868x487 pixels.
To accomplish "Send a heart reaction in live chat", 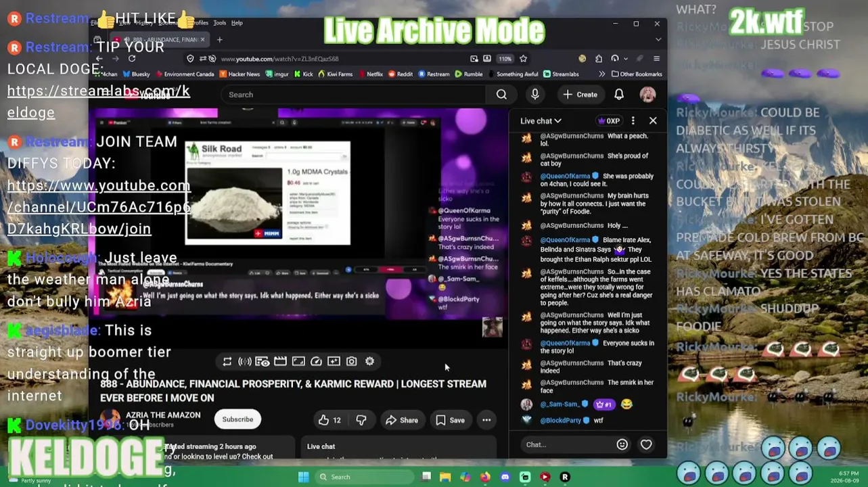I will point(646,444).
